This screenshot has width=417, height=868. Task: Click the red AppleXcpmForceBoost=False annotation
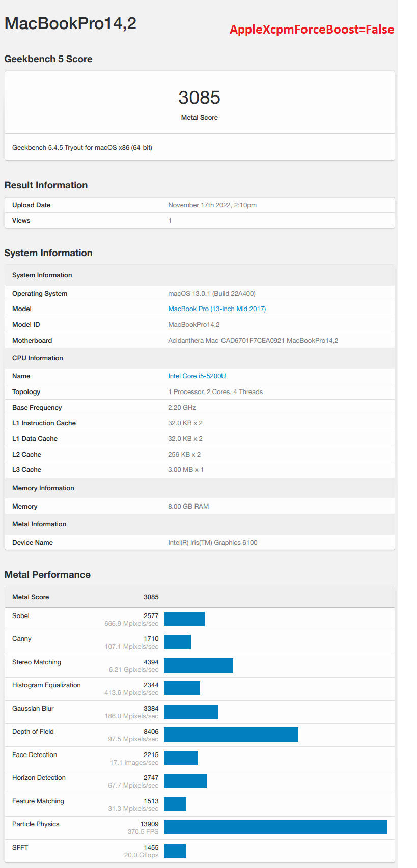pyautogui.click(x=312, y=30)
